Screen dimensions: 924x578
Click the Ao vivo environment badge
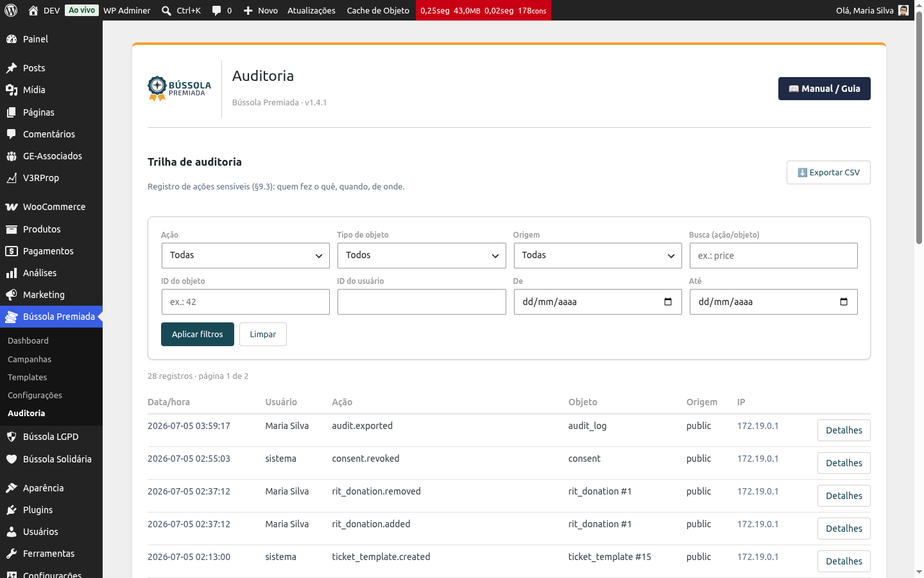[x=82, y=10]
